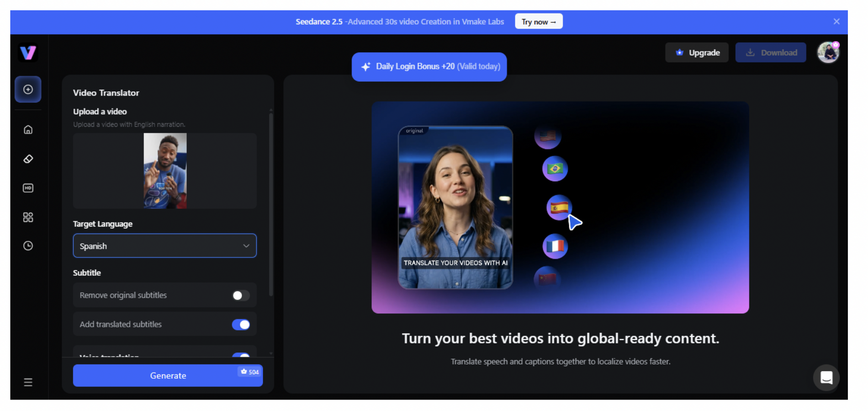Disable Add translated subtitles switch
Image resolution: width=868 pixels, height=411 pixels.
pyautogui.click(x=241, y=325)
